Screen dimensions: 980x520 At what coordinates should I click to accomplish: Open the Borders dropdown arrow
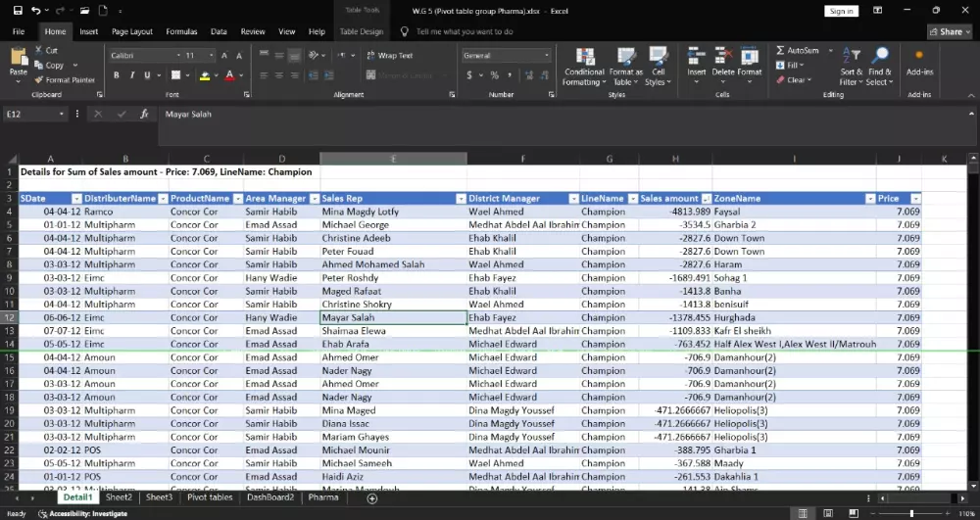pyautogui.click(x=187, y=75)
